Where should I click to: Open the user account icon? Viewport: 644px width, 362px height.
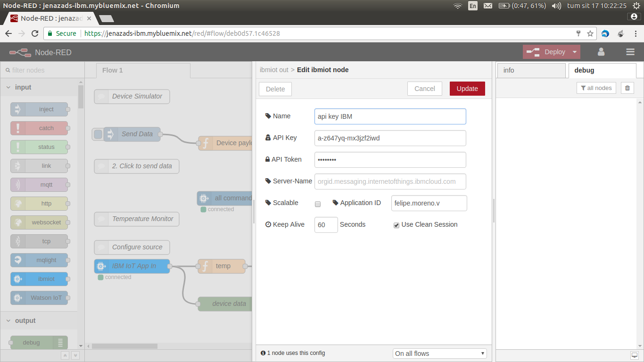pos(601,52)
